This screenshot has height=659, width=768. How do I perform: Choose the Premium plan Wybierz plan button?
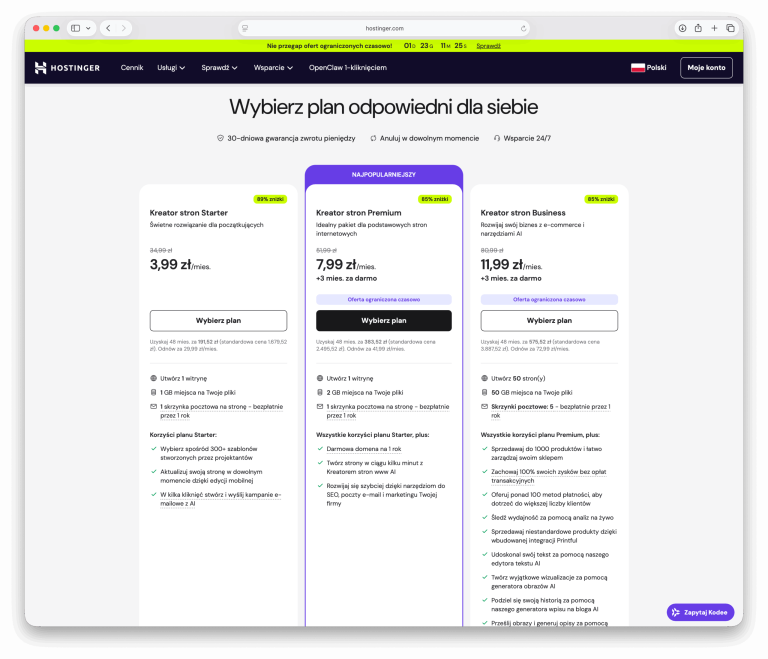384,321
